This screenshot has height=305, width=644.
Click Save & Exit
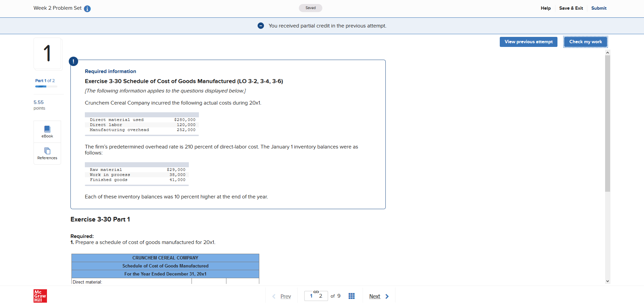point(571,8)
